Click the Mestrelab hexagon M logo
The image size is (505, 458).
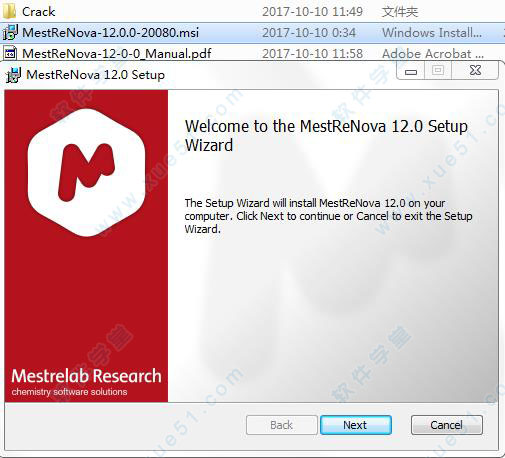point(87,173)
